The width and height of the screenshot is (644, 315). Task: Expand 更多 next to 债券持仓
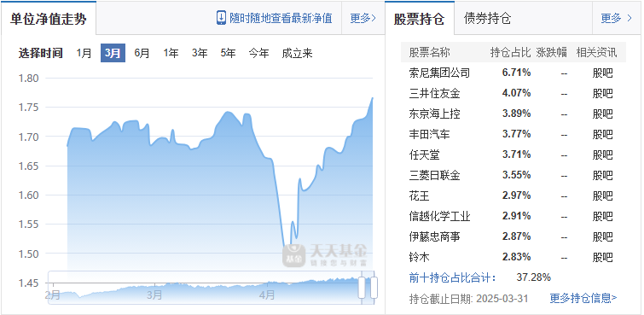tap(617, 18)
